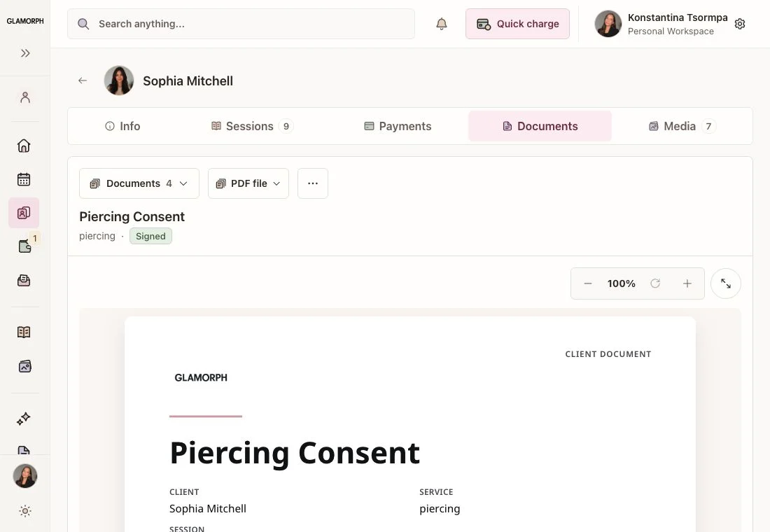This screenshot has height=532, width=770.
Task: Select the Documents tab
Action: click(540, 126)
